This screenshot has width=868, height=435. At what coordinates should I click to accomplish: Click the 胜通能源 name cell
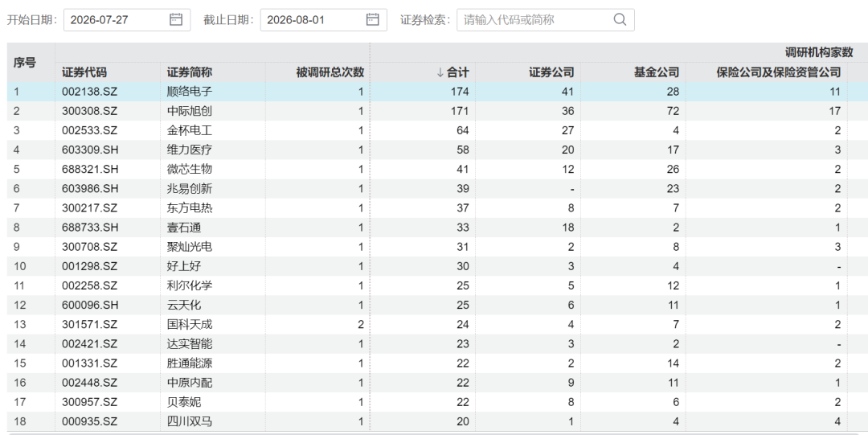pos(190,363)
